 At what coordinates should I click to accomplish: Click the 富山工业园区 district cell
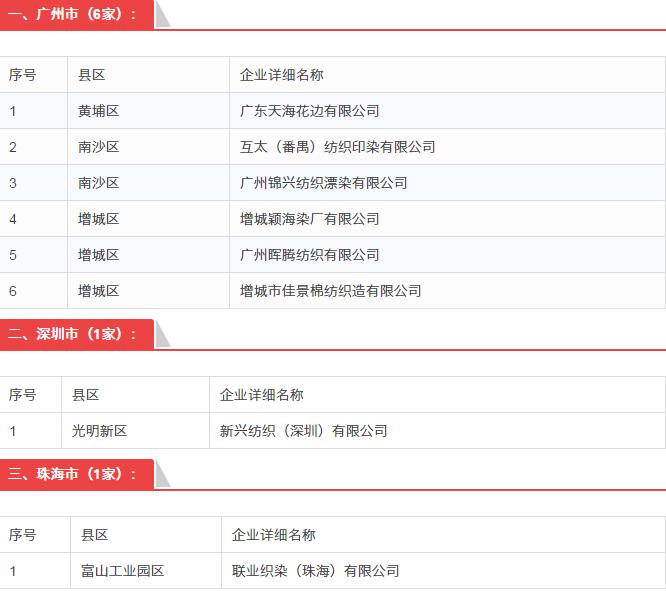(x=123, y=571)
